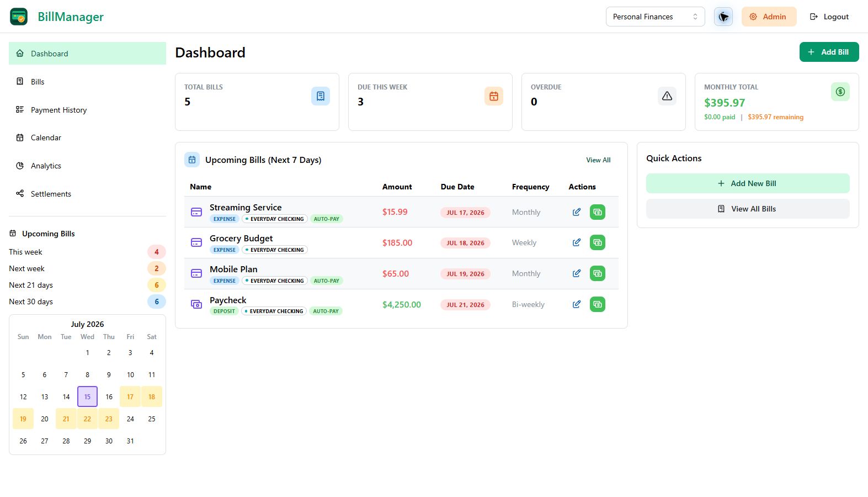868x497 pixels.
Task: Mark Paycheck entry as paid
Action: pyautogui.click(x=598, y=304)
